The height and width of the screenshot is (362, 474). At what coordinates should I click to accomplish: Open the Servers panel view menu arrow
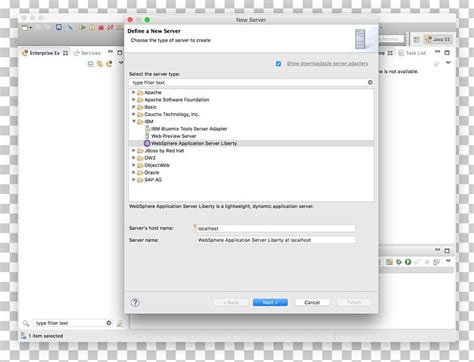(x=448, y=261)
